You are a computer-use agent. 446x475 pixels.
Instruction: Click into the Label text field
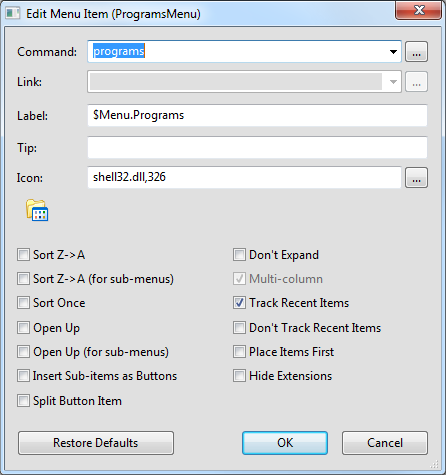(257, 115)
